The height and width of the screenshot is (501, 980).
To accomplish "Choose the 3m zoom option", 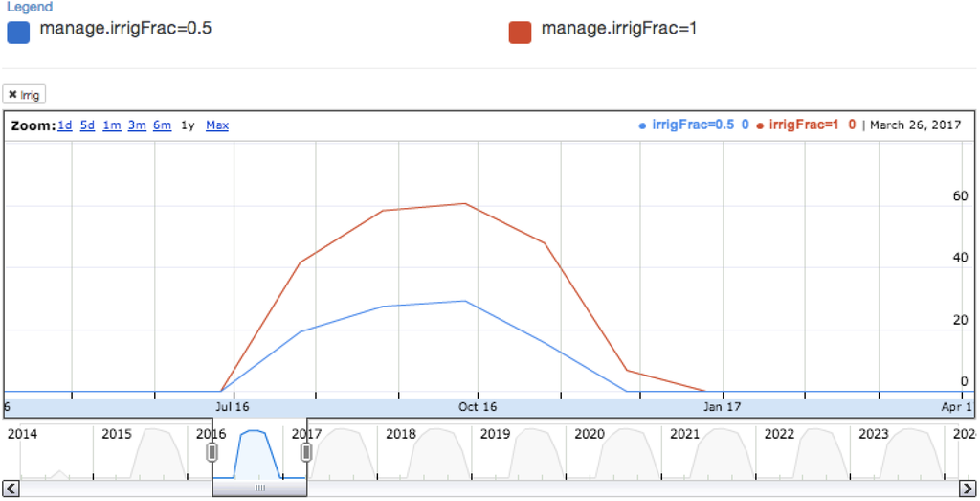I will [x=137, y=125].
